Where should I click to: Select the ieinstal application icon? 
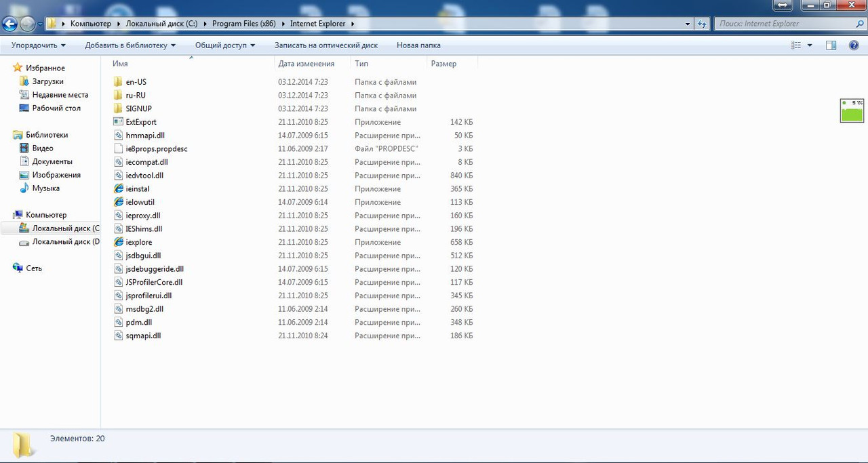point(119,188)
